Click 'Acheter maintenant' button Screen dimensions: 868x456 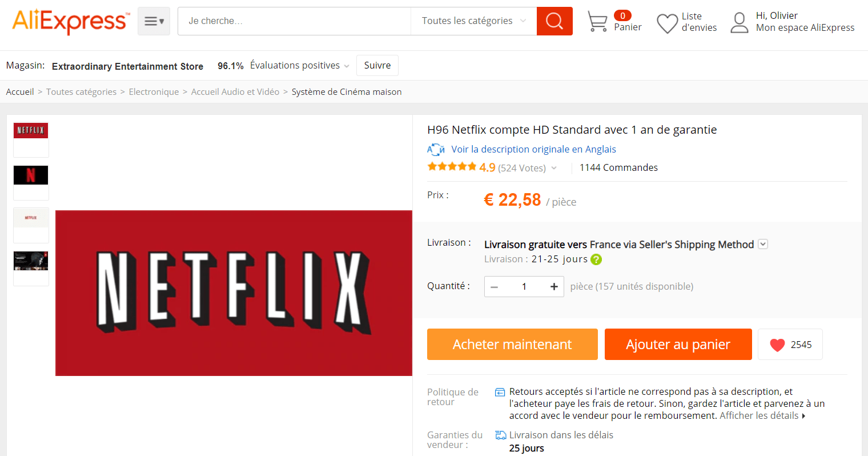click(x=512, y=345)
